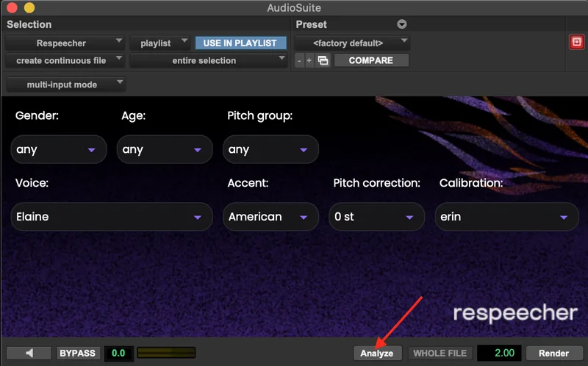
Task: Click the Analyze button
Action: pyautogui.click(x=377, y=353)
